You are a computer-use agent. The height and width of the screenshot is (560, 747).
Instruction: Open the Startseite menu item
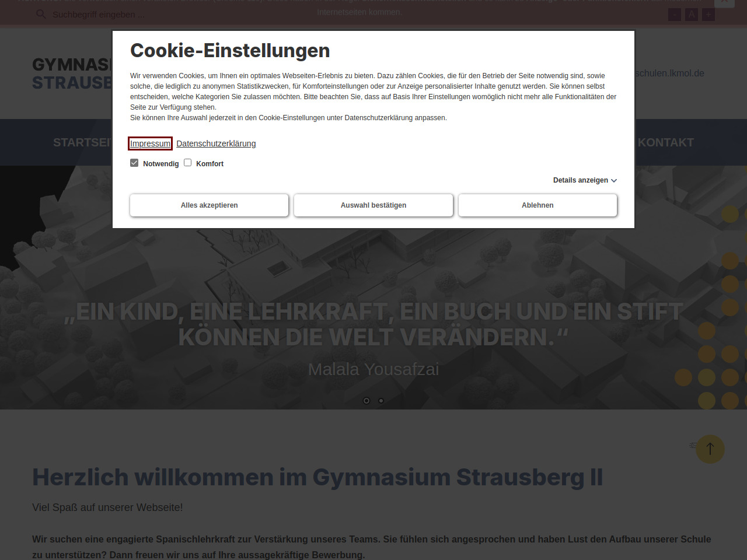click(x=82, y=142)
